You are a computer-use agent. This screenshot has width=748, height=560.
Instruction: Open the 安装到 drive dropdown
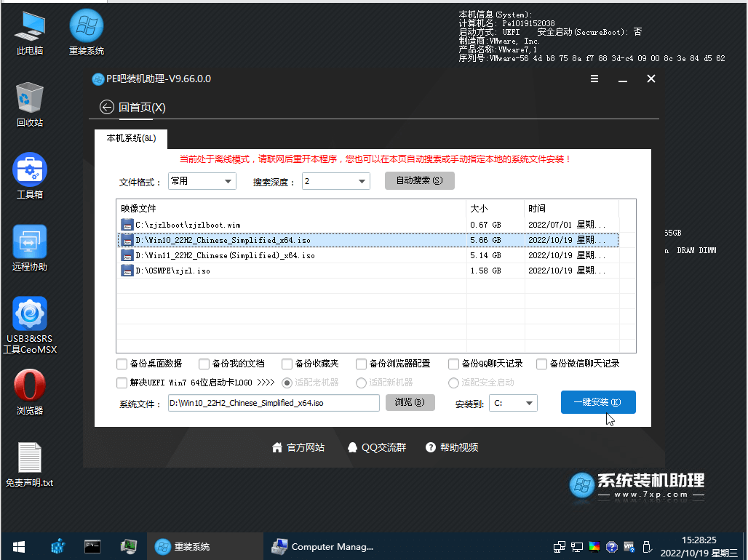513,403
